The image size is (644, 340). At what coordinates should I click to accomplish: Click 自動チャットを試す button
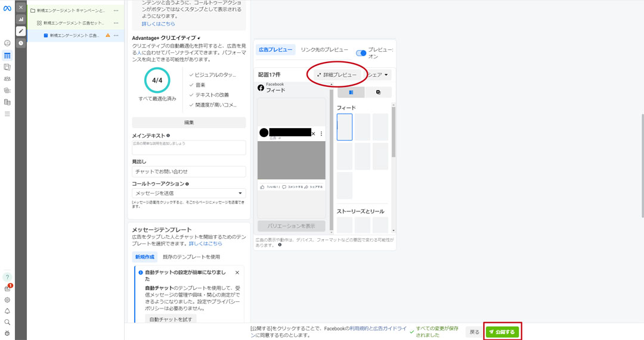pyautogui.click(x=171, y=319)
